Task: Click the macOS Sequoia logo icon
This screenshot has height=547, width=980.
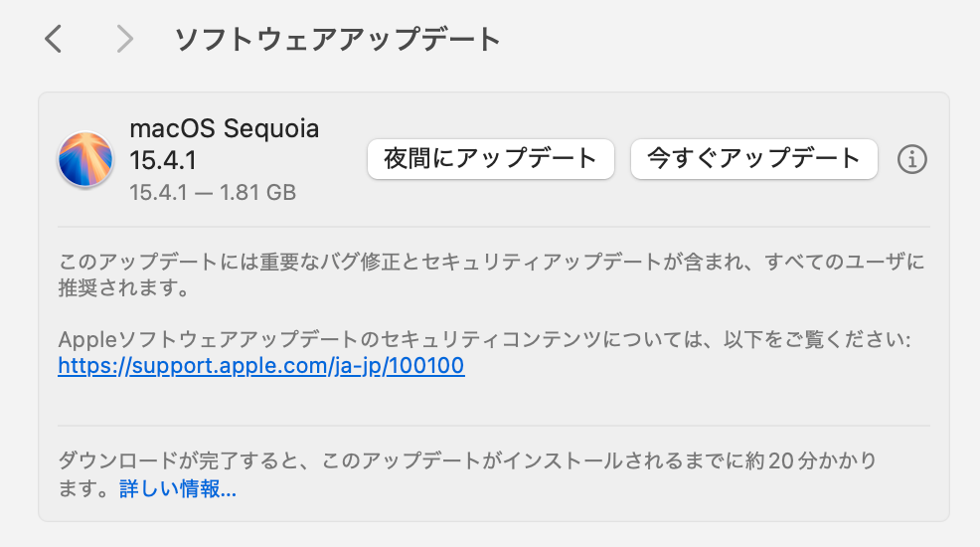Action: [x=85, y=159]
